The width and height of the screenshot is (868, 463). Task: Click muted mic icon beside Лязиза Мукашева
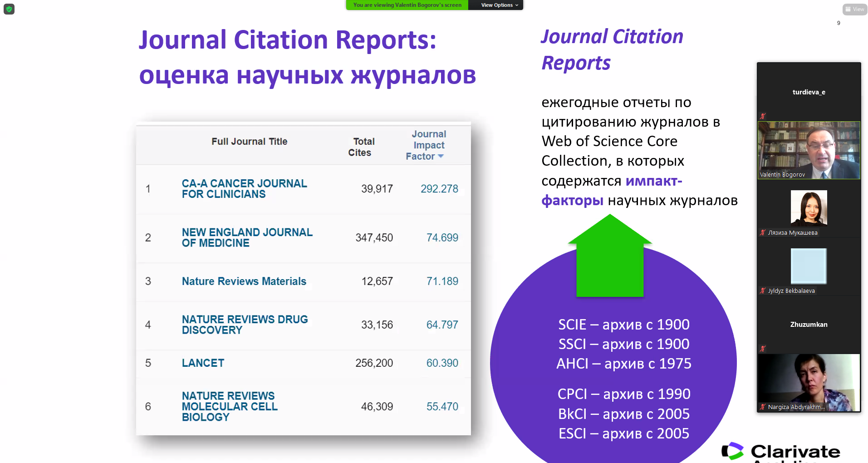(763, 232)
